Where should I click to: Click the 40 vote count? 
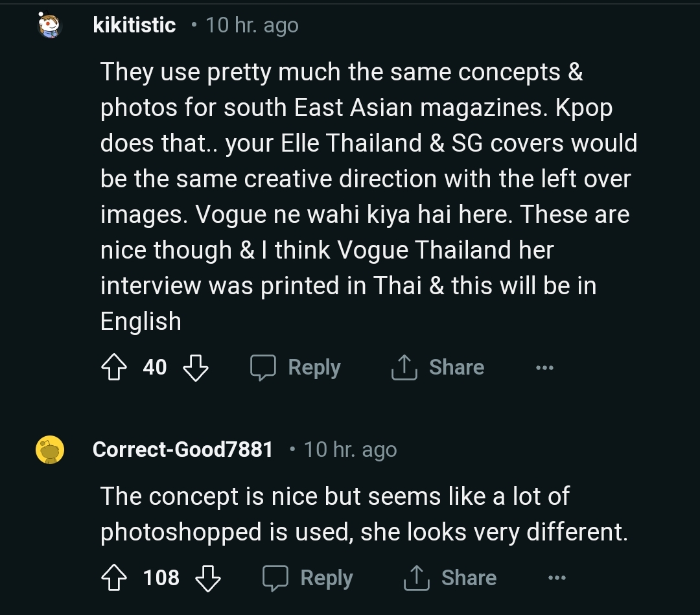tap(155, 367)
